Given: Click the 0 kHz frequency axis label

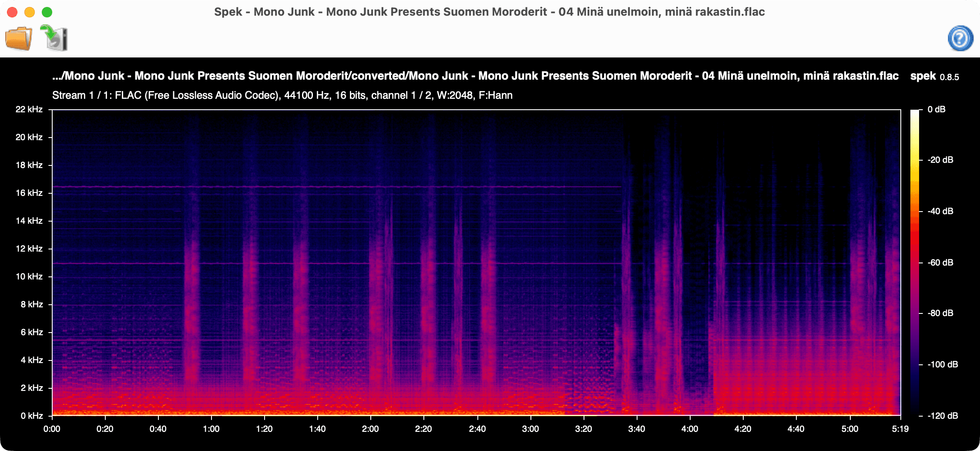Looking at the screenshot, I should coord(31,416).
